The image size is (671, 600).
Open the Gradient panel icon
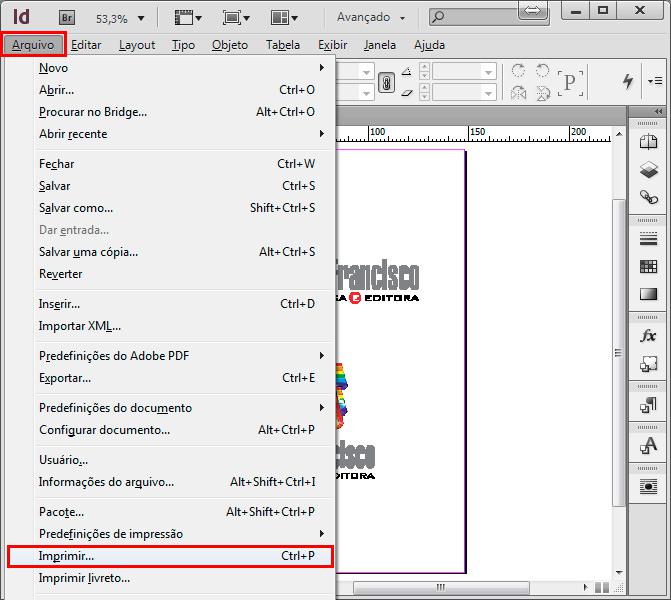click(x=648, y=294)
